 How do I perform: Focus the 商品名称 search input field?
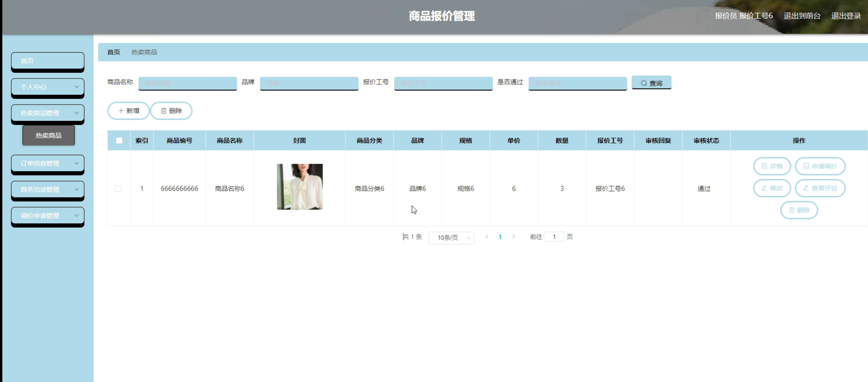click(188, 83)
